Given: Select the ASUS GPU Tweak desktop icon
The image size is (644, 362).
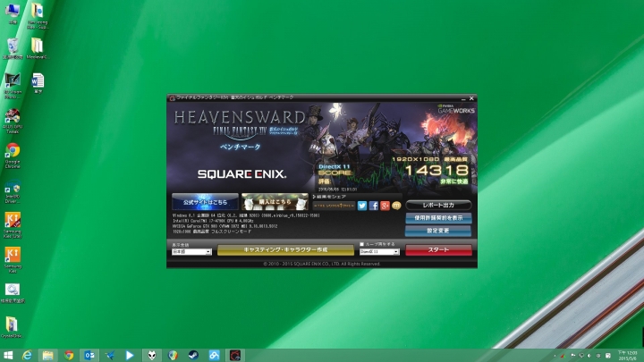Looking at the screenshot, I should (x=13, y=121).
